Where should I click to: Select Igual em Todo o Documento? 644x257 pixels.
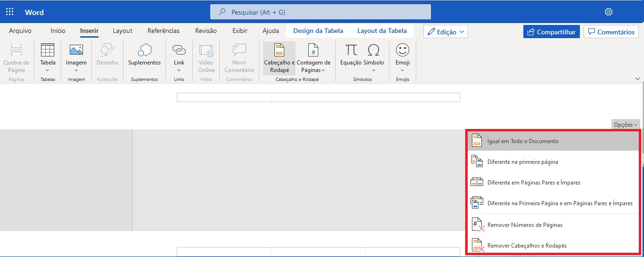[x=523, y=141]
